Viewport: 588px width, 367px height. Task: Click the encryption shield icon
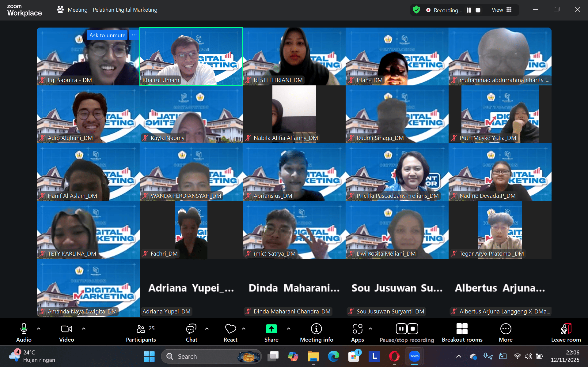[x=416, y=10]
